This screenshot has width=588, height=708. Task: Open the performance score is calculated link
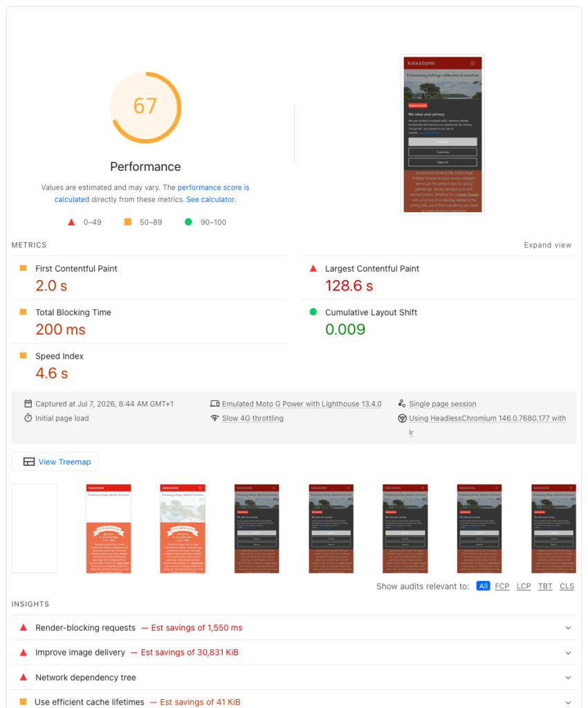click(151, 194)
